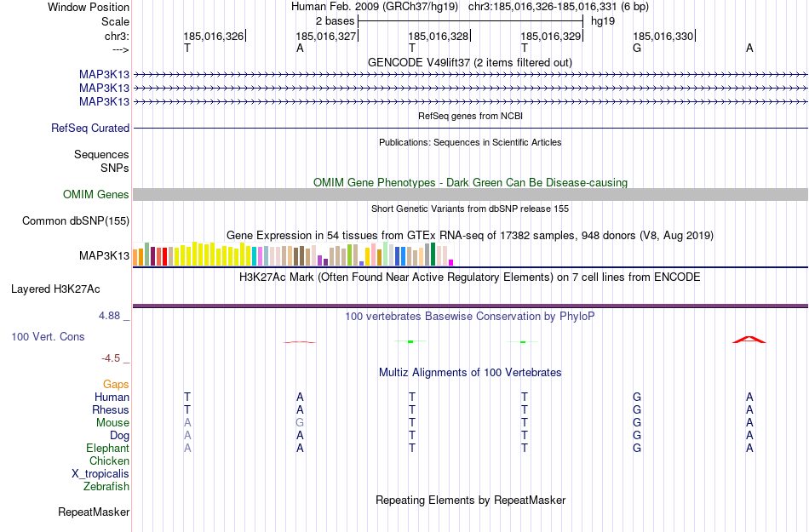Click the "Common dbSNP(155)" track label
The width and height of the screenshot is (809, 532).
(75, 220)
